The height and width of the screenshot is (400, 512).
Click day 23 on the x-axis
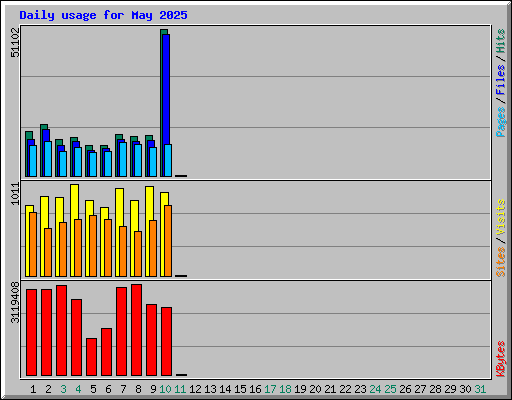pyautogui.click(x=360, y=389)
